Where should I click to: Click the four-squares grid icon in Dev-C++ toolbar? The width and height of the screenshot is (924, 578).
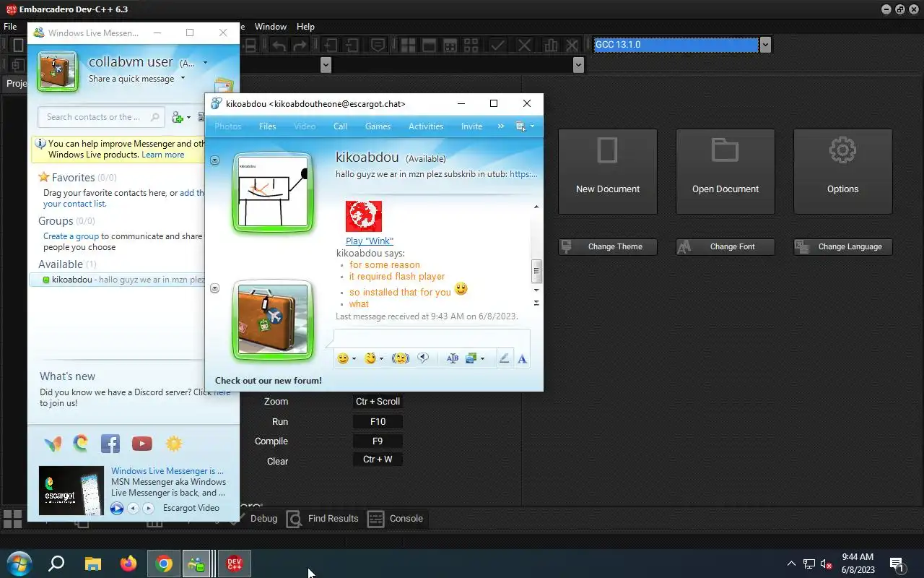(x=408, y=45)
